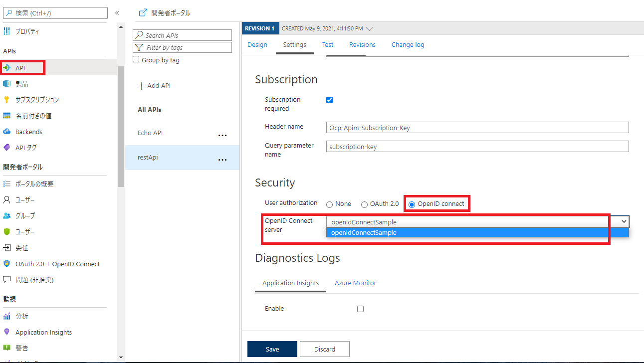The width and height of the screenshot is (644, 363).
Task: Open the 製品 cube icon
Action: (x=7, y=84)
